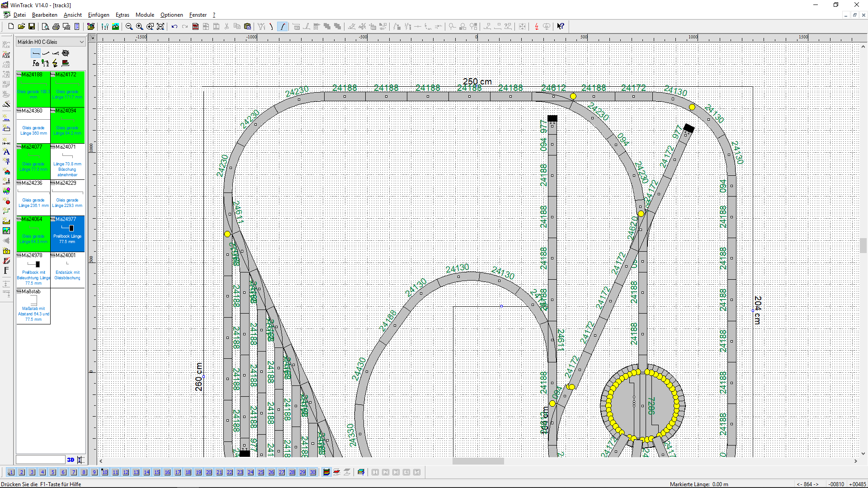The height and width of the screenshot is (488, 868).
Task: Select straight tracks category
Action: click(x=36, y=53)
